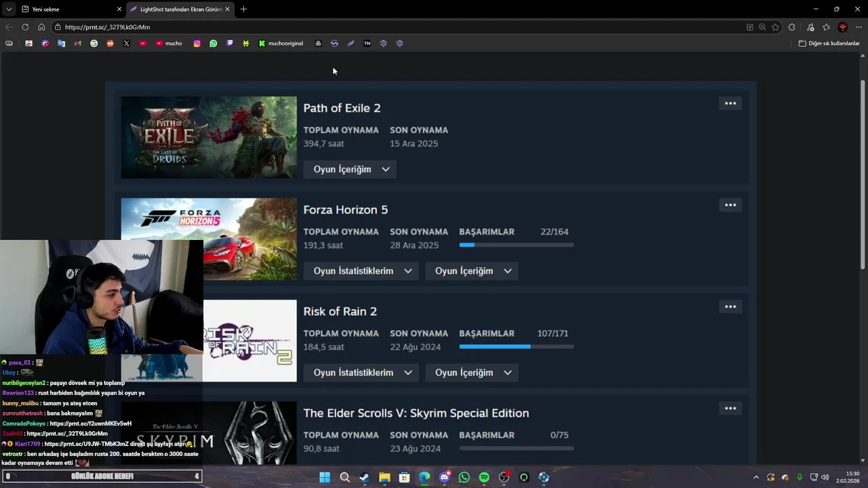Open Windows taskbar search

tap(344, 477)
